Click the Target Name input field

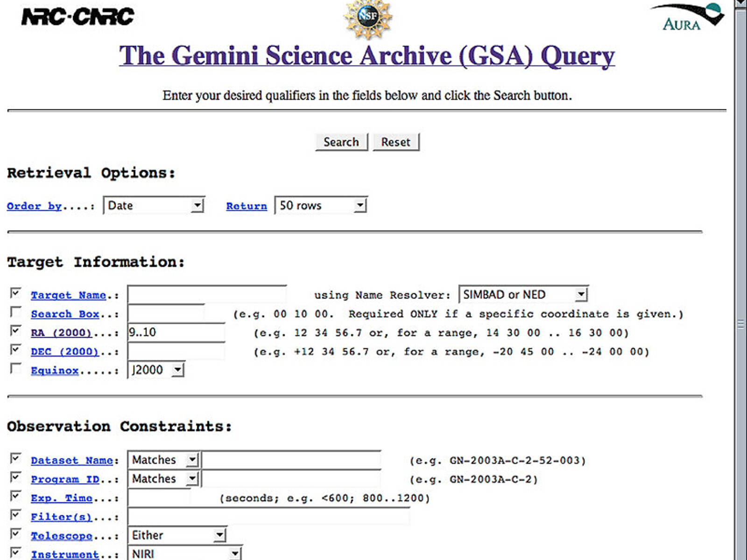coord(207,295)
